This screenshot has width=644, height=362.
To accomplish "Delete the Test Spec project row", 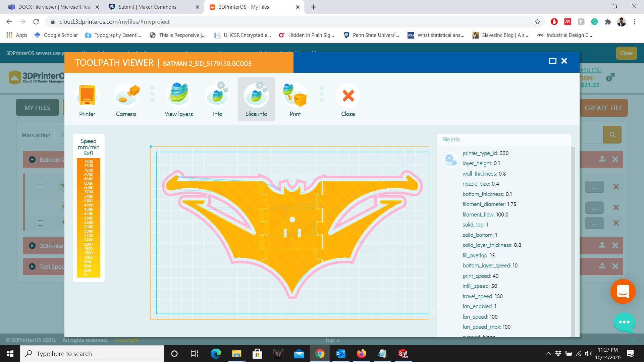I will (615, 266).
